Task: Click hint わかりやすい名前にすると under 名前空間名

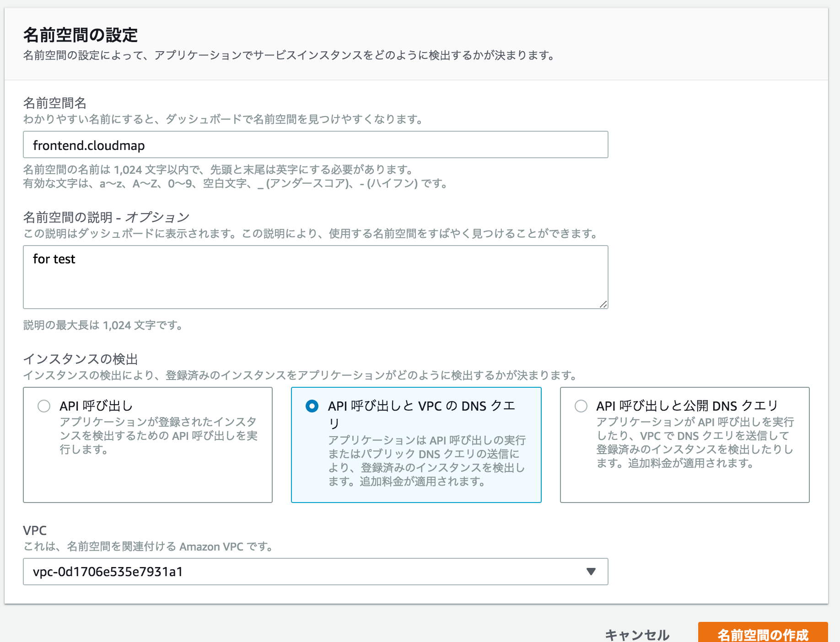Action: [x=223, y=119]
